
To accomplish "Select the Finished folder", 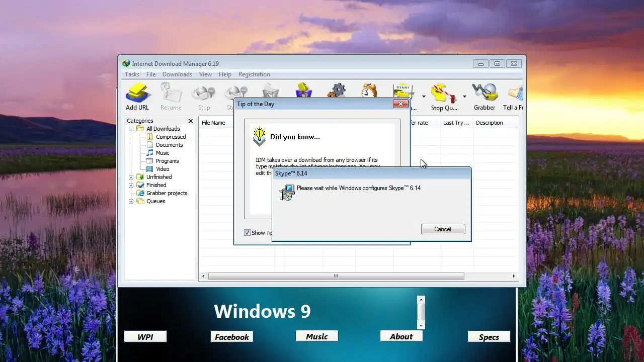I will point(156,185).
